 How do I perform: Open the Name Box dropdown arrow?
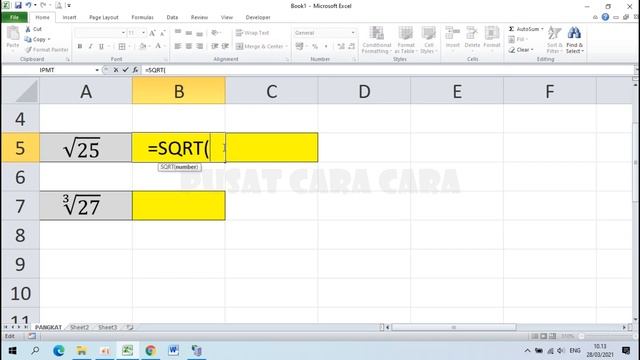(x=97, y=70)
